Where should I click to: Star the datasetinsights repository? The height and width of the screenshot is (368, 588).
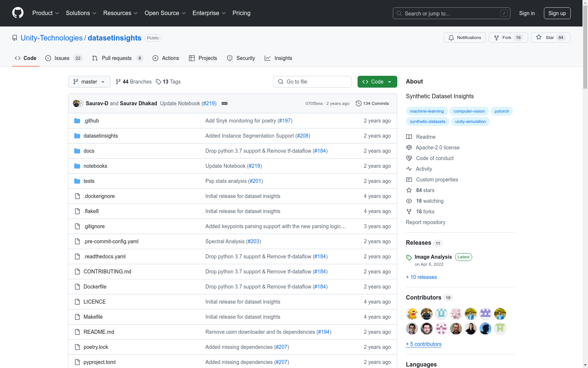pos(551,38)
